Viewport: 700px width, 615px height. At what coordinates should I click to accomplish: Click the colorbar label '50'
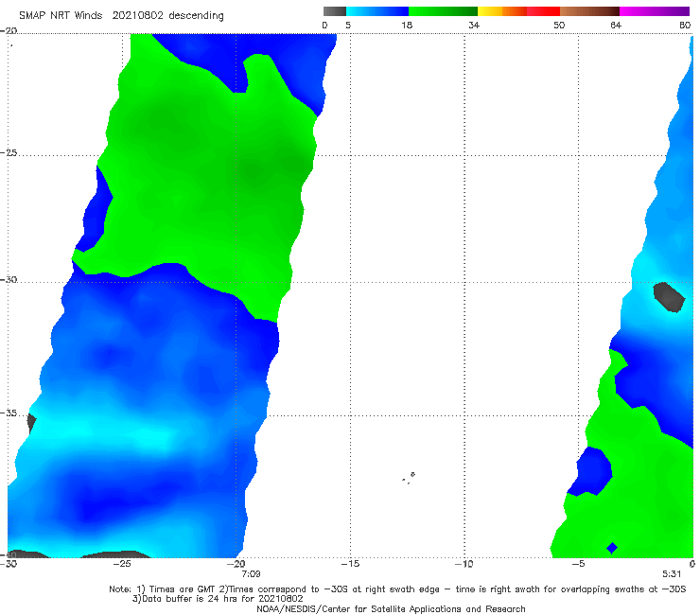(559, 26)
